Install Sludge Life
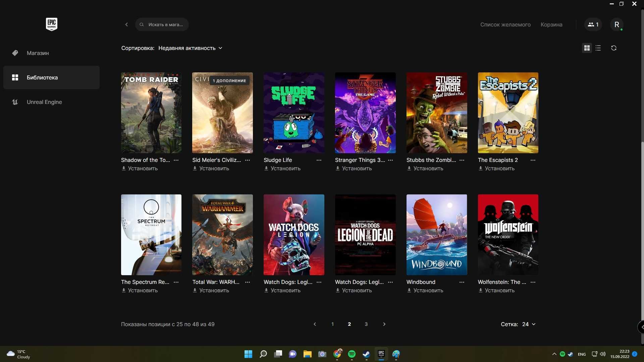The image size is (644, 362). (x=282, y=168)
